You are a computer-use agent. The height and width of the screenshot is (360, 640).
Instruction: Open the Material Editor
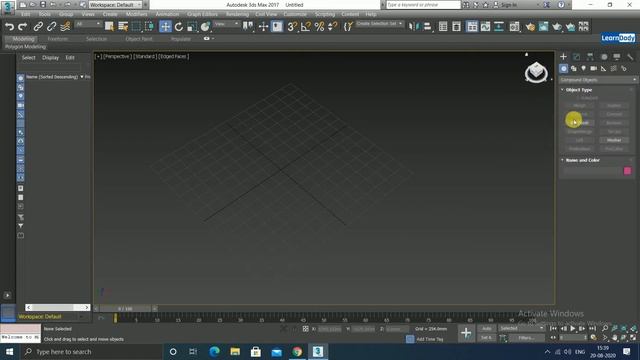[514, 27]
